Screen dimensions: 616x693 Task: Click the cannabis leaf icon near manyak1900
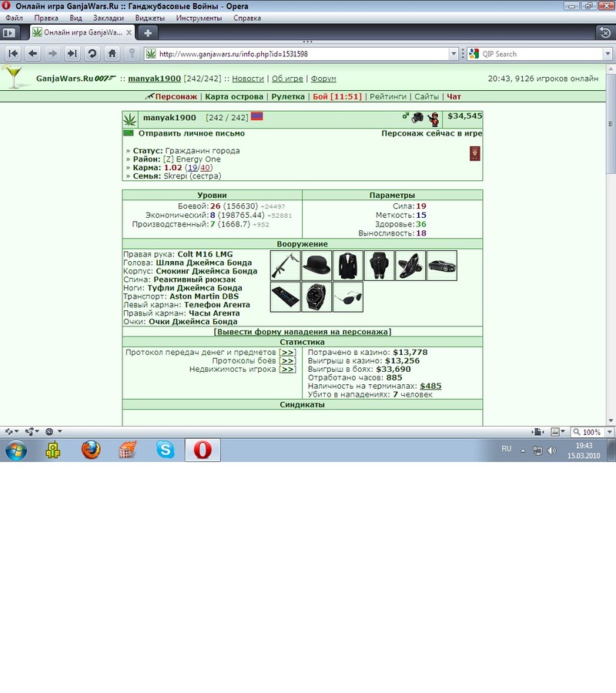129,119
